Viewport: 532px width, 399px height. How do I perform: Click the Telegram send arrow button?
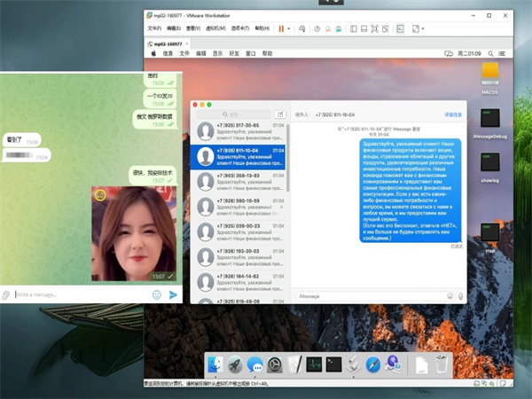point(173,294)
